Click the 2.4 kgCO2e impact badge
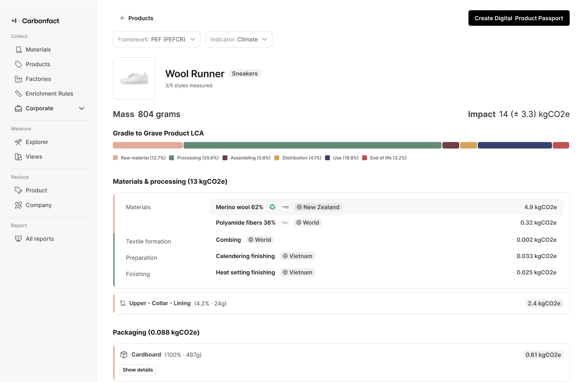588x382 pixels. [x=544, y=303]
